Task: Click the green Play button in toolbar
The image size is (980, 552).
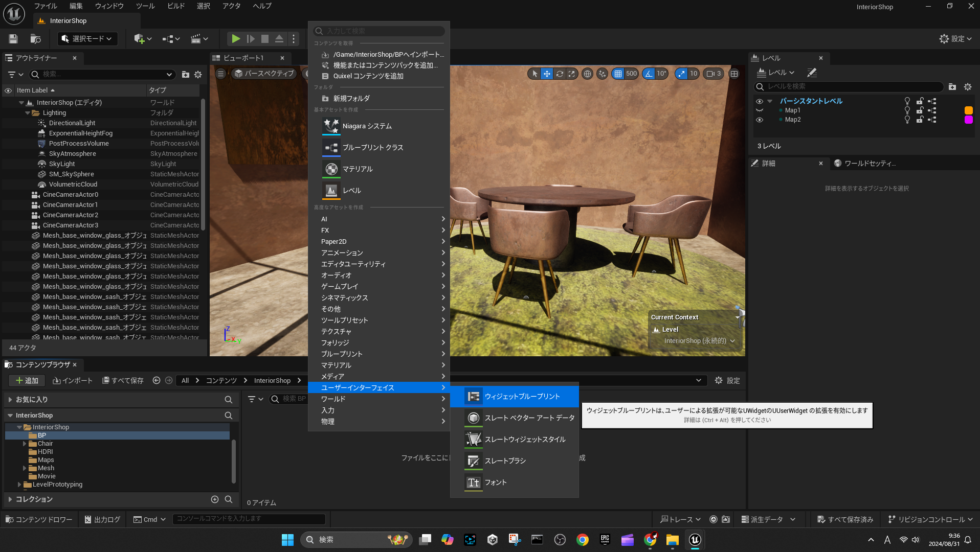Action: pos(235,39)
